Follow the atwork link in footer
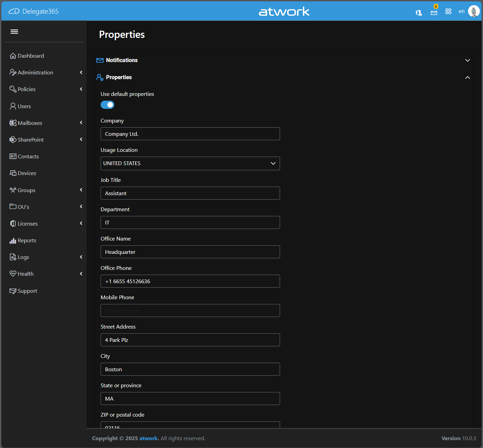The width and height of the screenshot is (483, 448). (149, 438)
